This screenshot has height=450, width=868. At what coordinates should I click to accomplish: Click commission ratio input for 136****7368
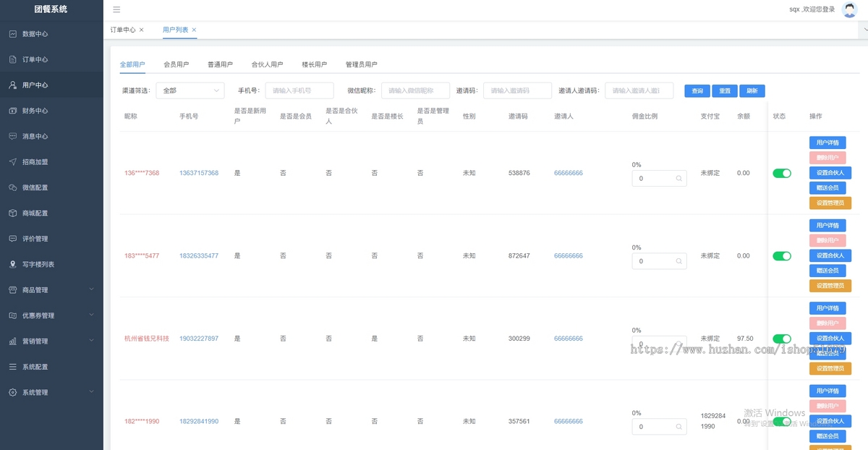click(x=660, y=178)
